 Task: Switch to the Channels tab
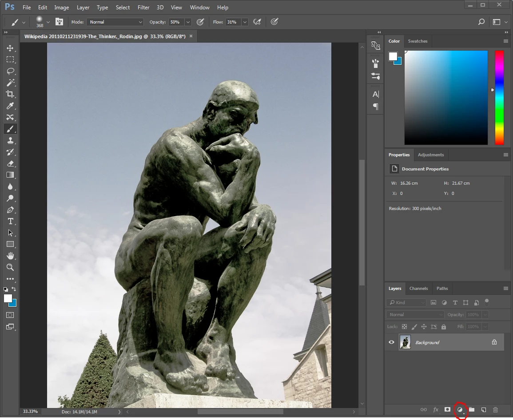(419, 289)
